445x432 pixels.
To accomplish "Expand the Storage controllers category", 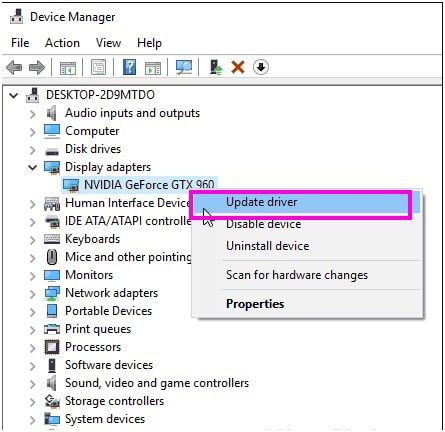I will [32, 402].
